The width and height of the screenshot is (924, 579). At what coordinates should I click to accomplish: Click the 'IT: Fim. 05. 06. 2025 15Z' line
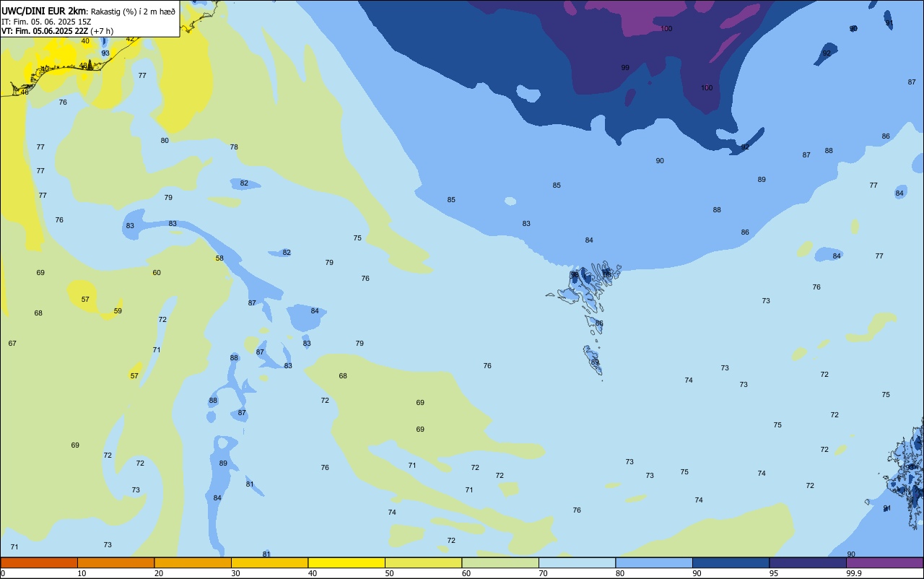click(46, 22)
